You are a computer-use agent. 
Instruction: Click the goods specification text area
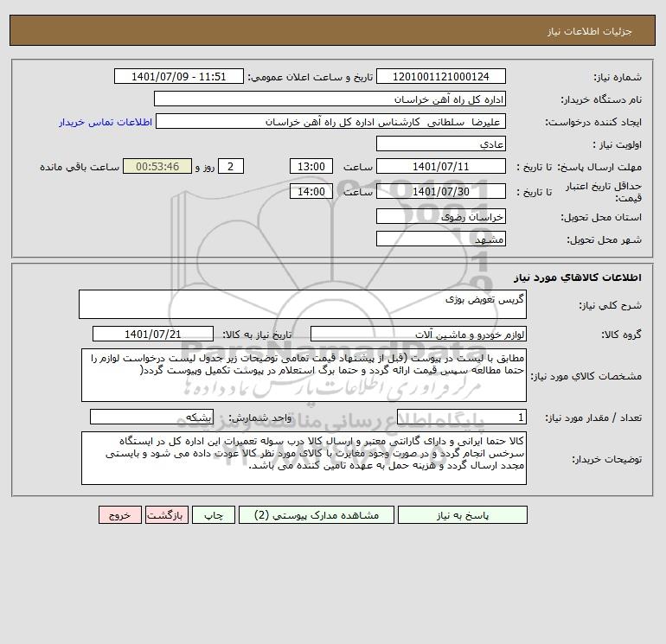304,375
